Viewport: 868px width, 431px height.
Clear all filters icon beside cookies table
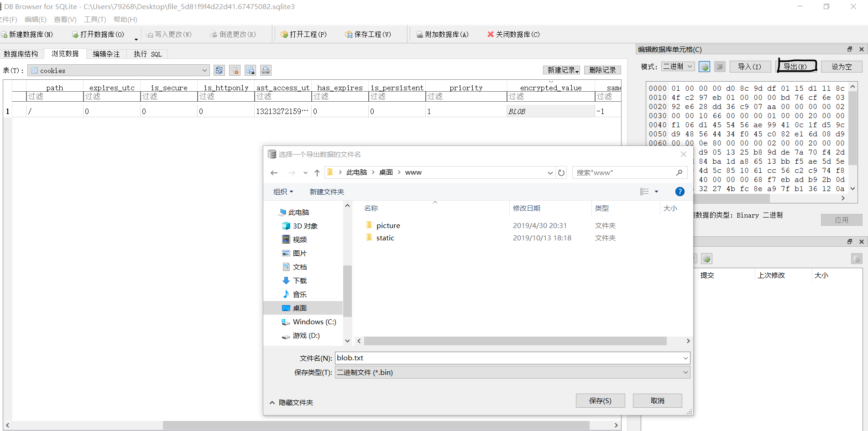235,70
